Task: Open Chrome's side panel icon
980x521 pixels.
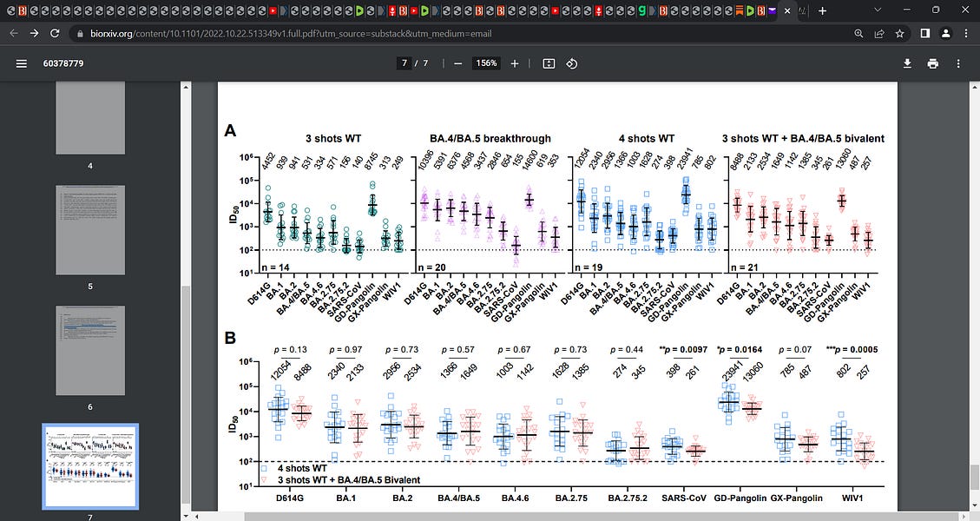Action: pos(924,33)
